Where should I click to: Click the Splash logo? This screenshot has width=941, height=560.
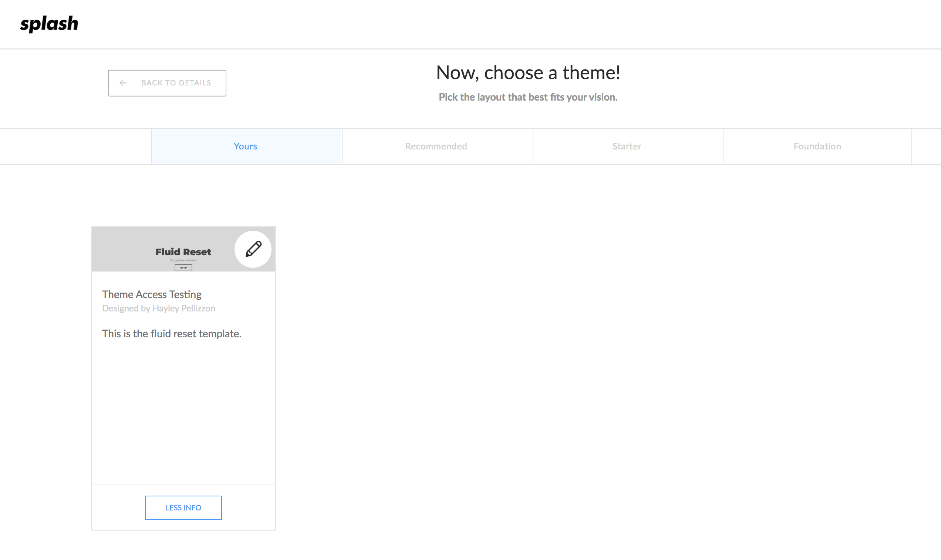49,24
